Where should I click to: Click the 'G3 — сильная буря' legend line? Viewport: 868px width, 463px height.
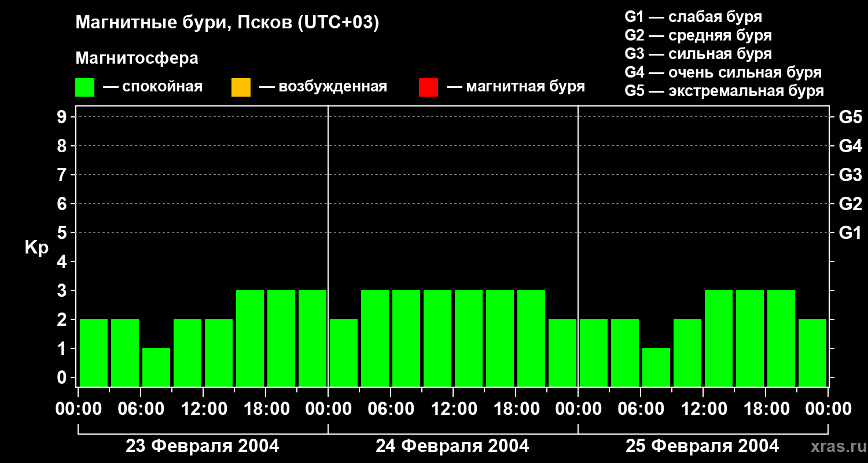point(698,54)
